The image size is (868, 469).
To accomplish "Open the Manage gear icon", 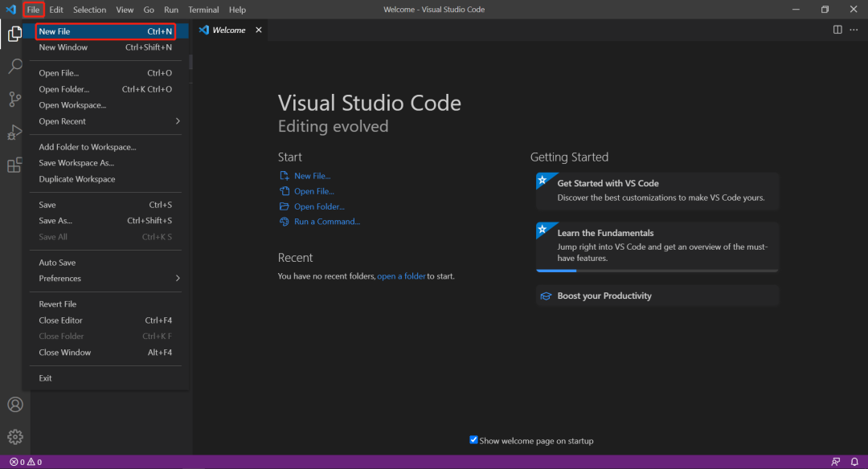I will [x=14, y=437].
